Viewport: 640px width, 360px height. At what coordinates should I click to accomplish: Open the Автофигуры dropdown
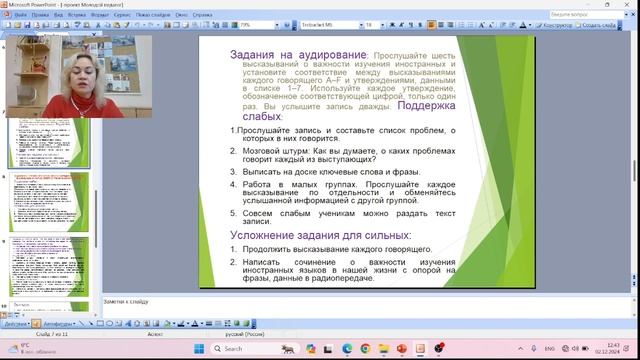tap(59, 324)
